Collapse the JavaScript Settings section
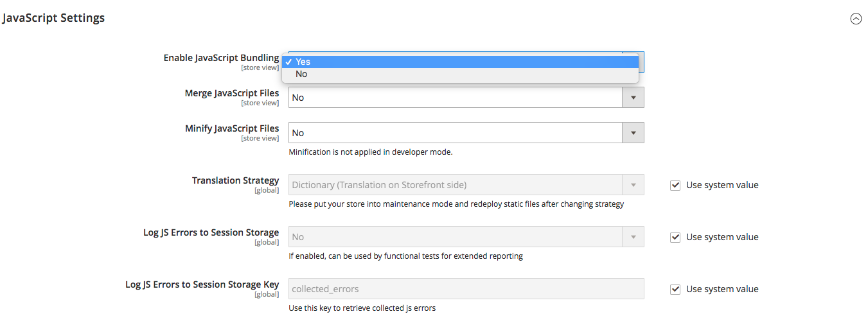The width and height of the screenshot is (868, 332). coord(856,19)
